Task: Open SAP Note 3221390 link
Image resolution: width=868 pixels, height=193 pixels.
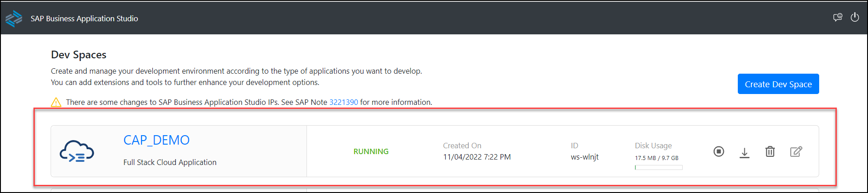Action: pos(344,102)
